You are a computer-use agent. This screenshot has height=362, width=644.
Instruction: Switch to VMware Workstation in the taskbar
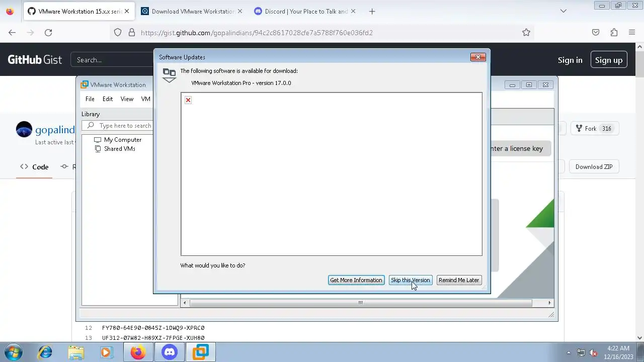click(201, 352)
